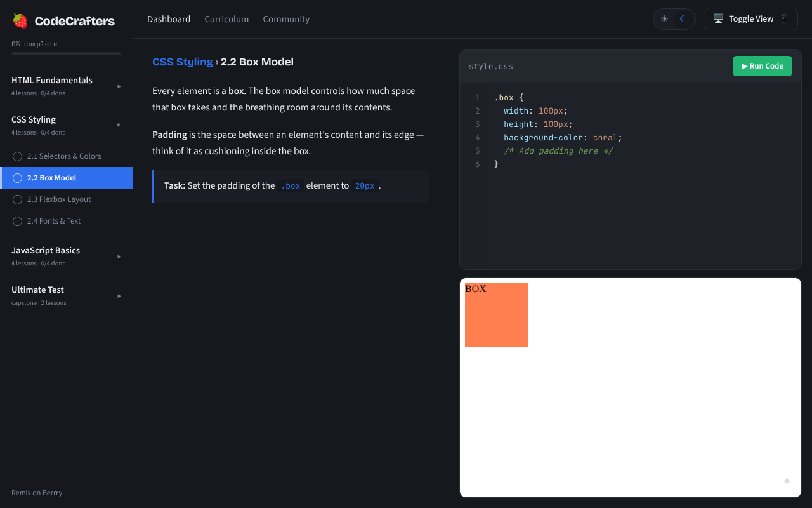Open the Community tab

click(x=286, y=19)
